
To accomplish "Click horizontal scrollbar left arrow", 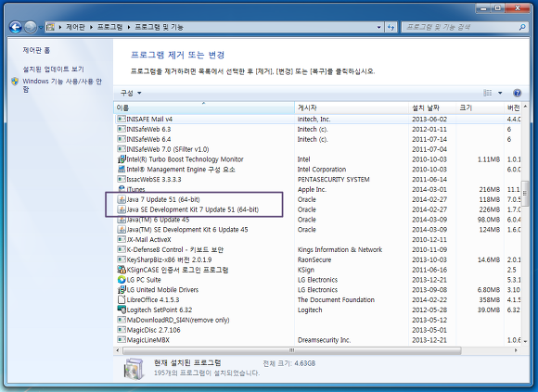I will (118, 350).
